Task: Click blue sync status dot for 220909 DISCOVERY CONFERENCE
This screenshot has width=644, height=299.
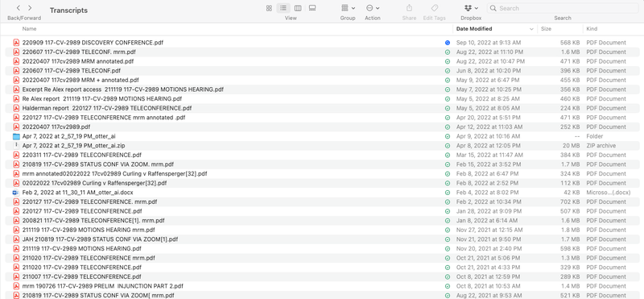Action: [x=448, y=43]
